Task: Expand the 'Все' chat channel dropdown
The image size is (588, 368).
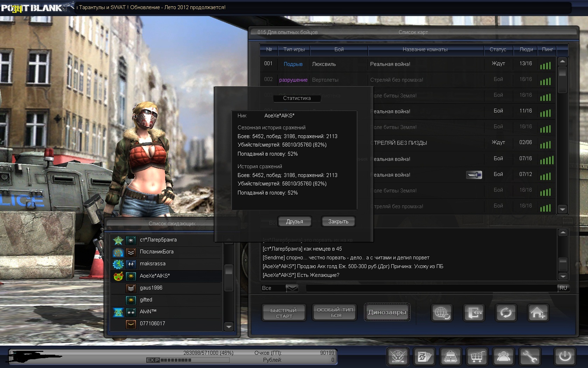Action: coord(292,288)
